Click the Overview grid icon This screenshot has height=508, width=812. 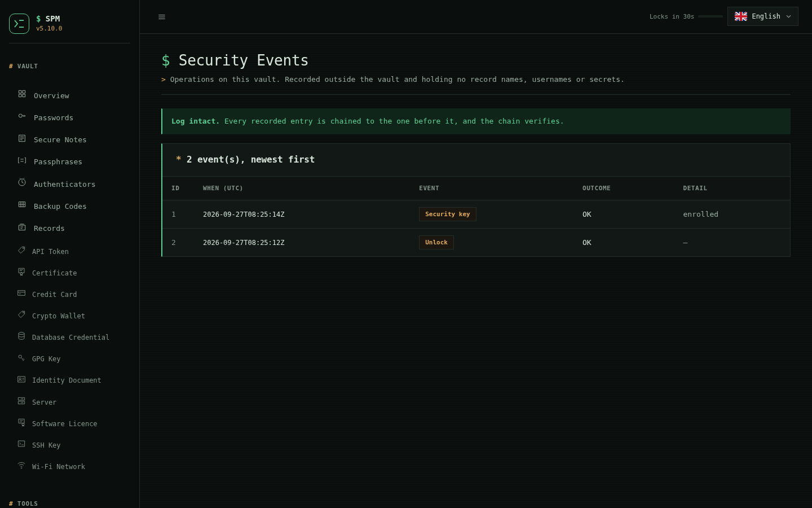(22, 94)
